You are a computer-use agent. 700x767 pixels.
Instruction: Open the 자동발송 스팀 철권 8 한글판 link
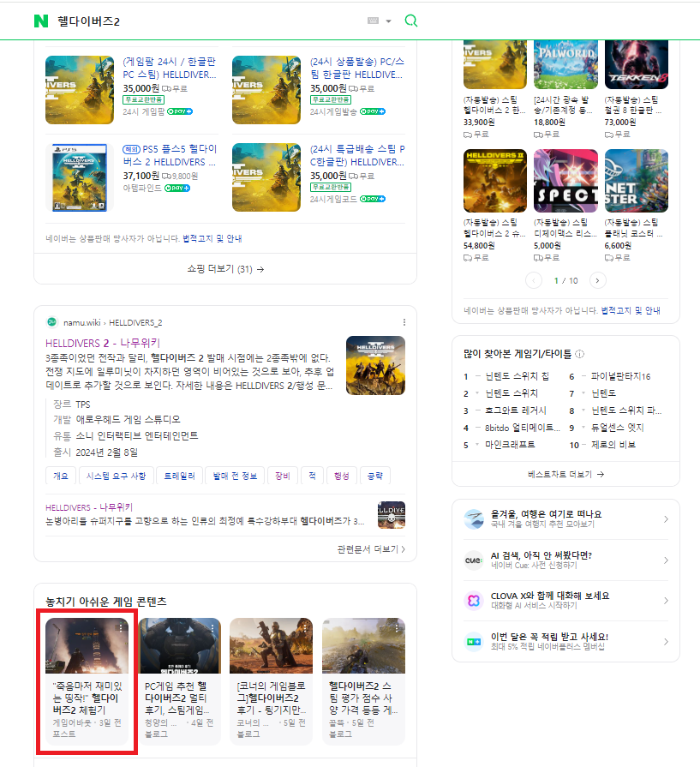pos(633,105)
